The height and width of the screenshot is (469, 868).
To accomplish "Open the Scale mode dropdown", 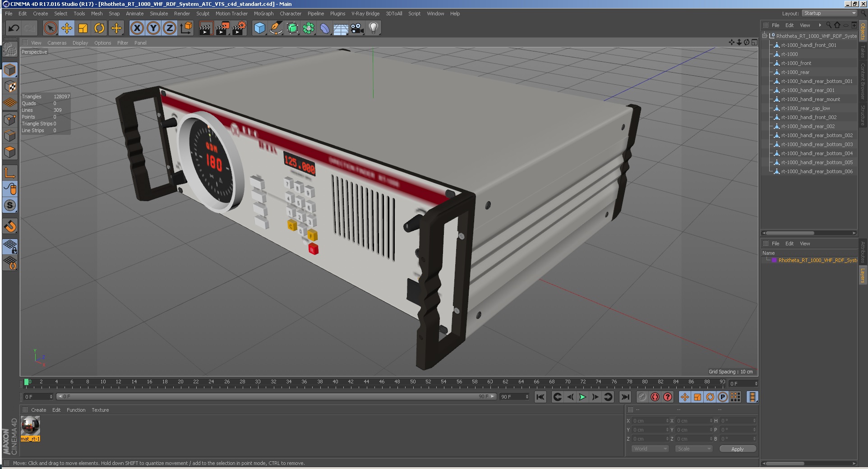I will pos(694,449).
